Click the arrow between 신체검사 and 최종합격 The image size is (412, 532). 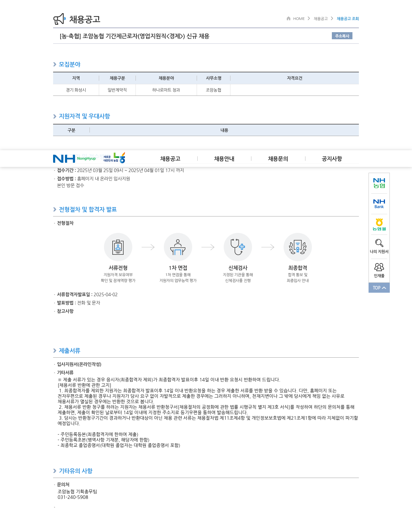(268, 247)
